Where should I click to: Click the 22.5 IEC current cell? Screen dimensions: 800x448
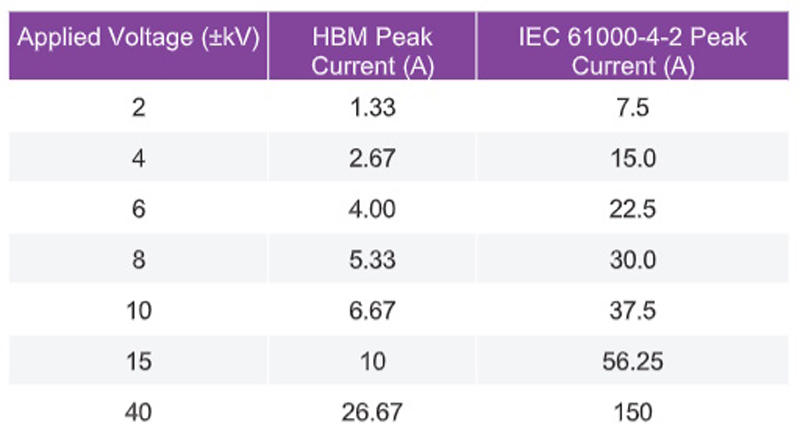click(633, 209)
